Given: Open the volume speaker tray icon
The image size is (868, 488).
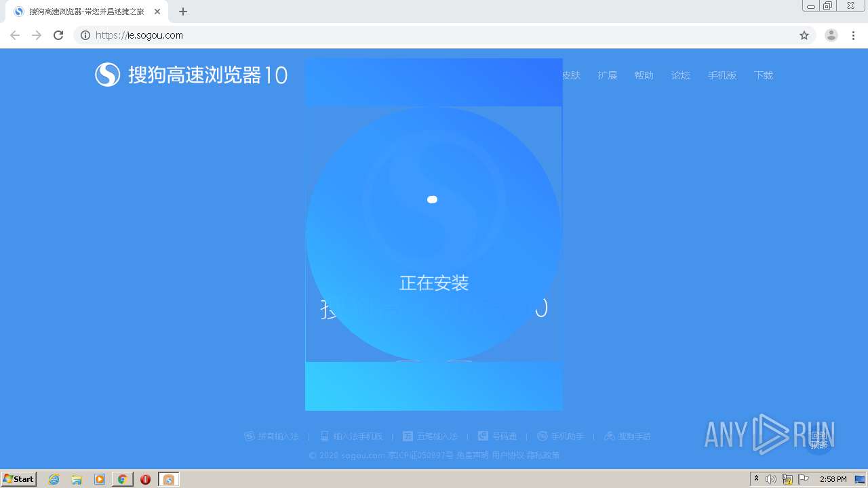Looking at the screenshot, I should point(771,479).
